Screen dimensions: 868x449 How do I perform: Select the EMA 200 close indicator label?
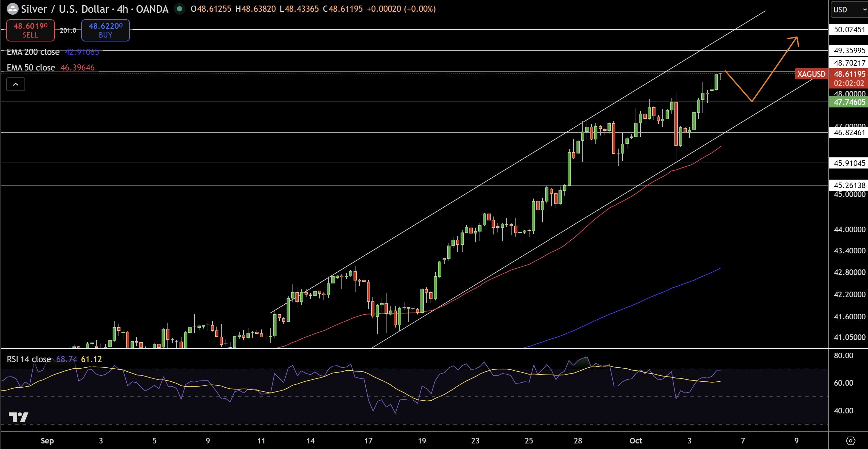(x=33, y=52)
